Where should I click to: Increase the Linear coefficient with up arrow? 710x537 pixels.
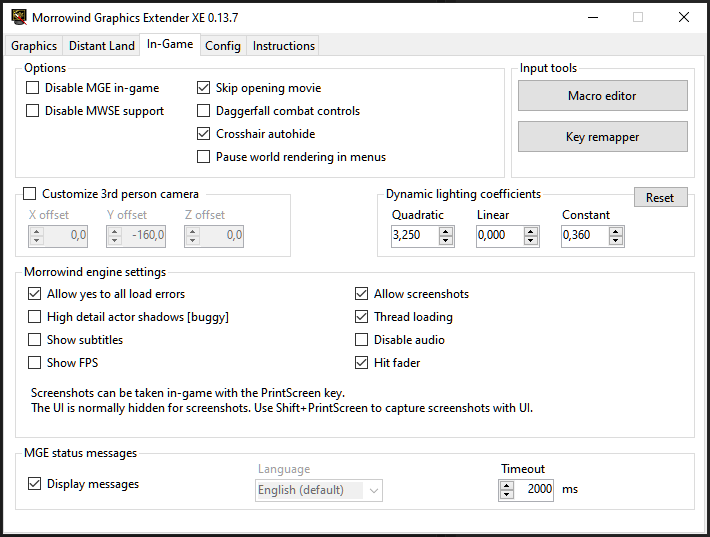click(x=531, y=231)
